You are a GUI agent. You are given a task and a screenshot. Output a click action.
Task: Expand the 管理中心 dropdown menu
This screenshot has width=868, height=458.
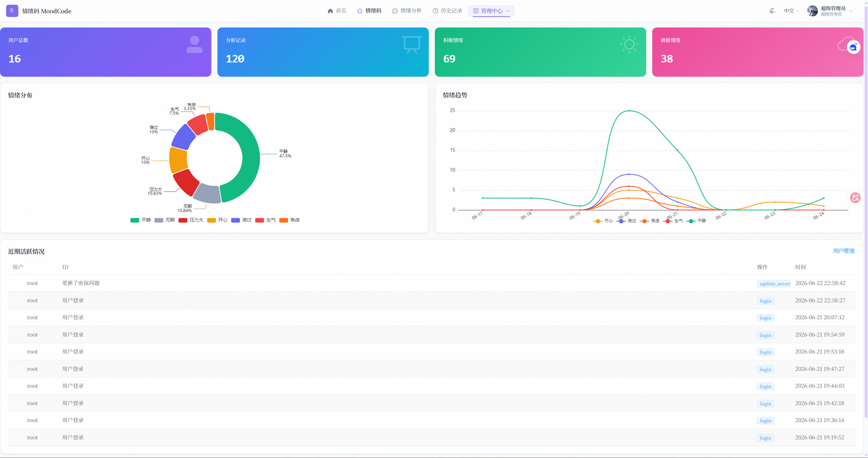point(491,11)
